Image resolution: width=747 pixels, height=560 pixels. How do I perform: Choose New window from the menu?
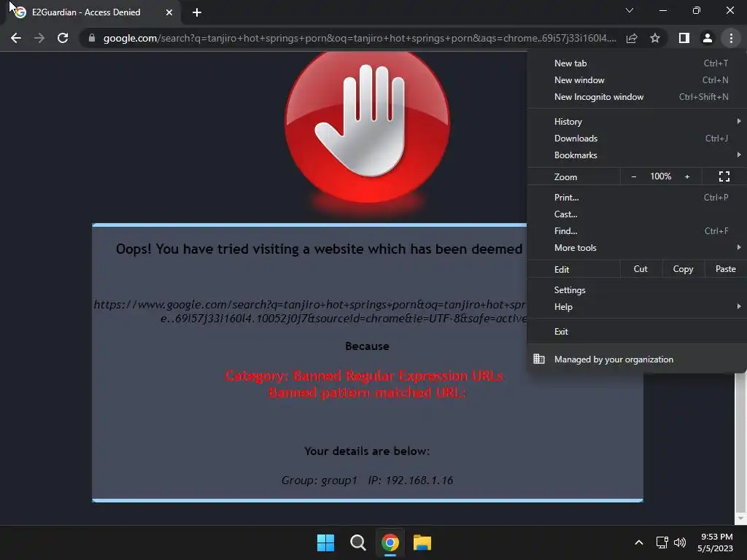637,80
